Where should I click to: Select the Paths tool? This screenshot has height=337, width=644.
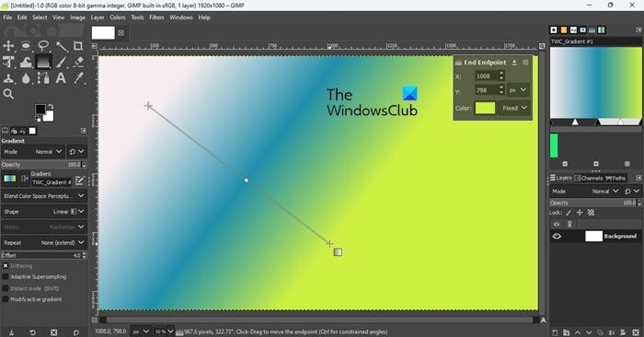click(43, 78)
